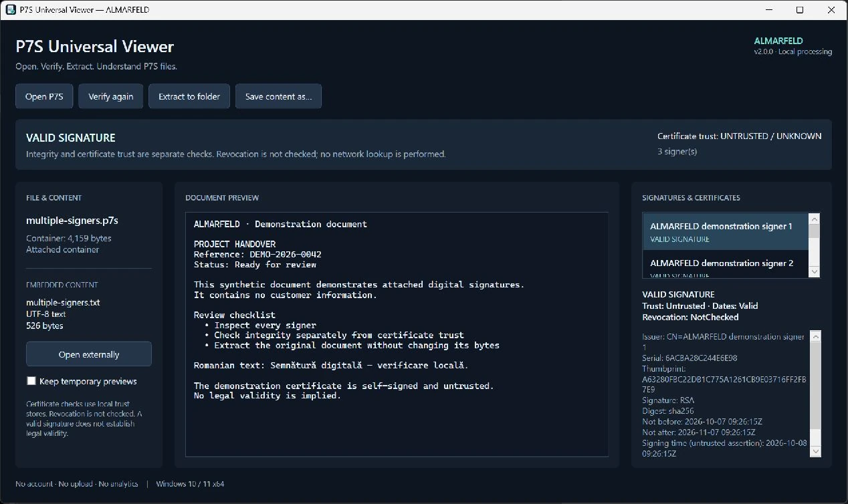Screen dimensions: 848x504
Task: Run Verify again
Action: tap(110, 96)
